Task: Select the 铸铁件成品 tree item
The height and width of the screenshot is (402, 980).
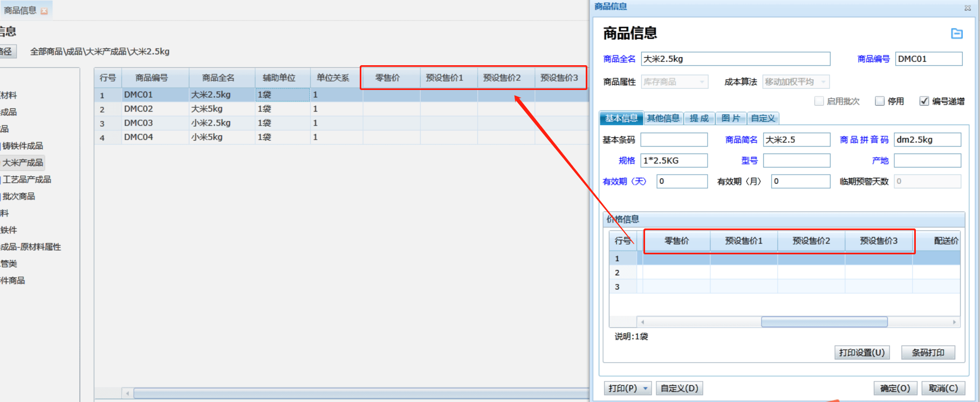Action: click(x=23, y=146)
